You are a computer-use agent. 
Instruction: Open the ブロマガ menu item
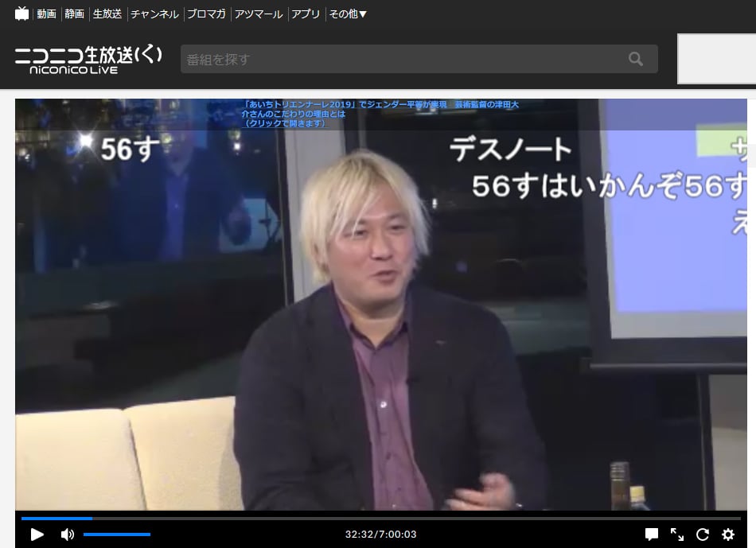(206, 14)
